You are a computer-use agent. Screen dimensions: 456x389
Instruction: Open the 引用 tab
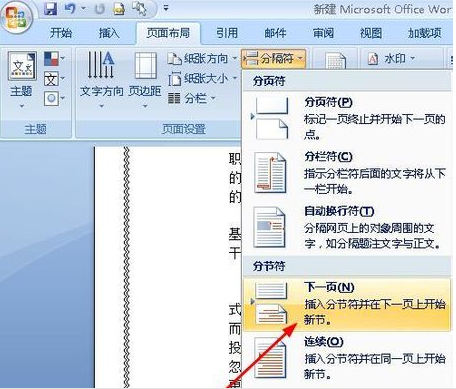pyautogui.click(x=227, y=33)
